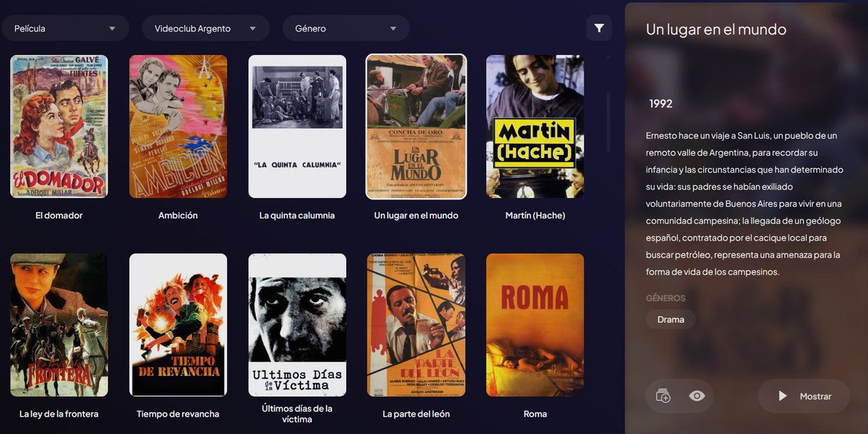Select Un lugar en el mundo poster
This screenshot has height=434, width=868.
(x=416, y=127)
